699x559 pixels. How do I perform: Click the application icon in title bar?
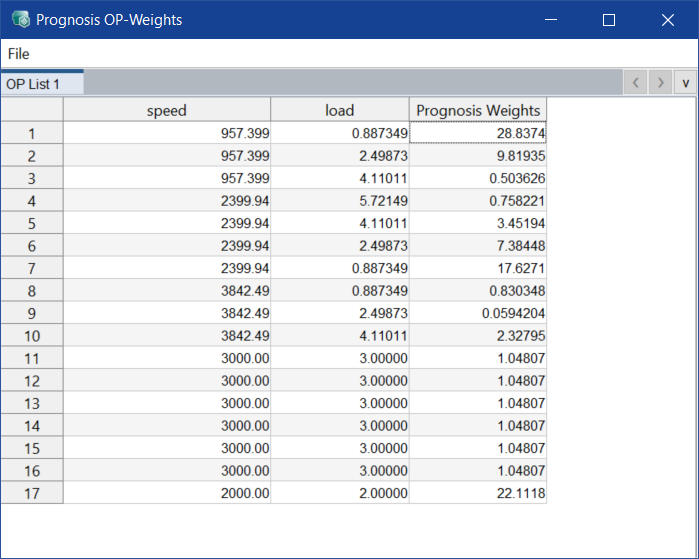[20, 20]
